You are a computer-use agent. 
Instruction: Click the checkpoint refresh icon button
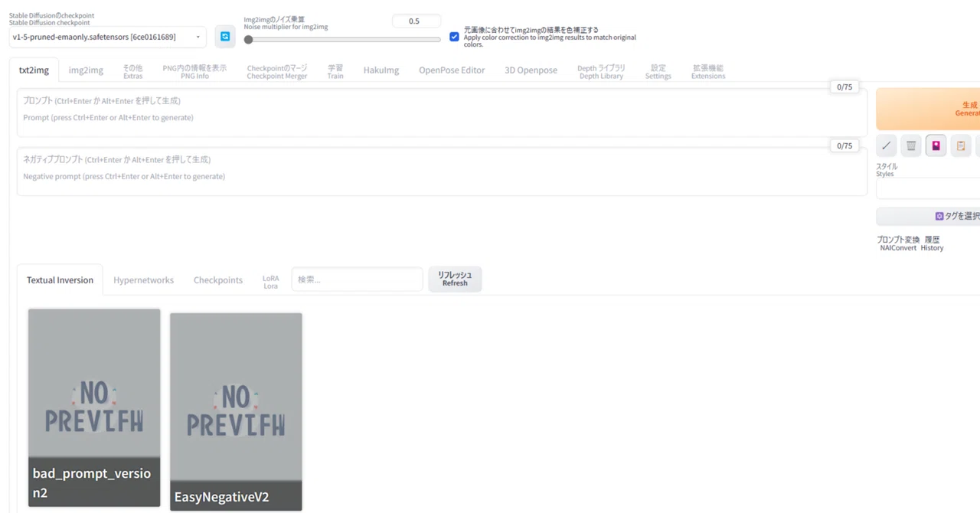[x=225, y=36]
